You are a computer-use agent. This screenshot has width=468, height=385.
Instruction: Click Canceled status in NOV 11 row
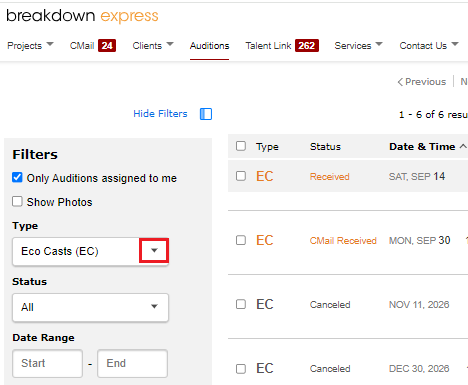(x=330, y=305)
